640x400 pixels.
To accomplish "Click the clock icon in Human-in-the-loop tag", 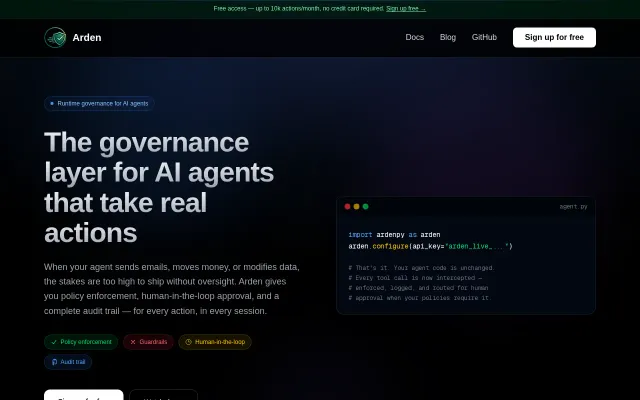I will [x=188, y=342].
